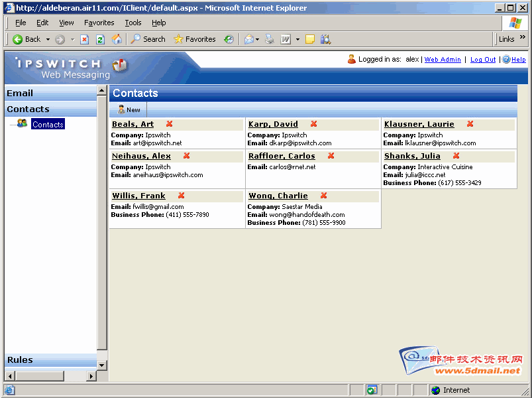
Task: Delete the Beals, Art contact
Action: [169, 124]
